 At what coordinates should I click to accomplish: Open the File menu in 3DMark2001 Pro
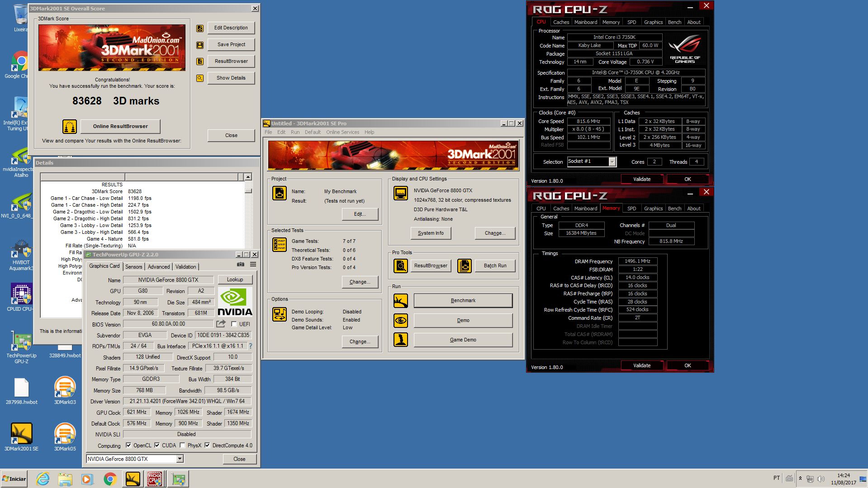(x=268, y=132)
